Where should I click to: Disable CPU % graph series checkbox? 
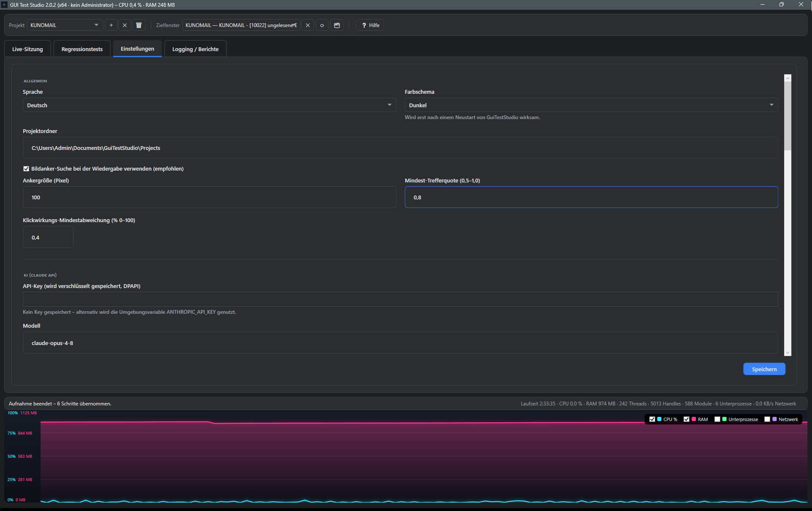(652, 419)
